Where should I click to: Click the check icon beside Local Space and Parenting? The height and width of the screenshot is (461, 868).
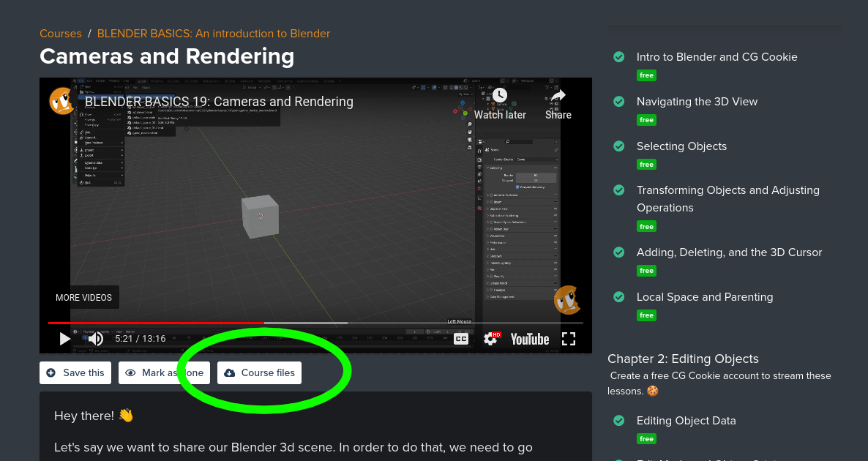click(619, 297)
